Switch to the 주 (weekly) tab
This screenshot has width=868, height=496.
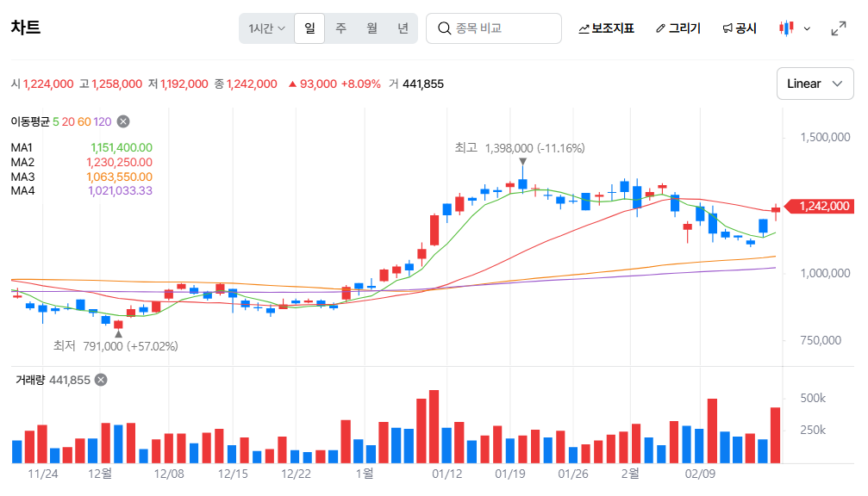(x=341, y=28)
